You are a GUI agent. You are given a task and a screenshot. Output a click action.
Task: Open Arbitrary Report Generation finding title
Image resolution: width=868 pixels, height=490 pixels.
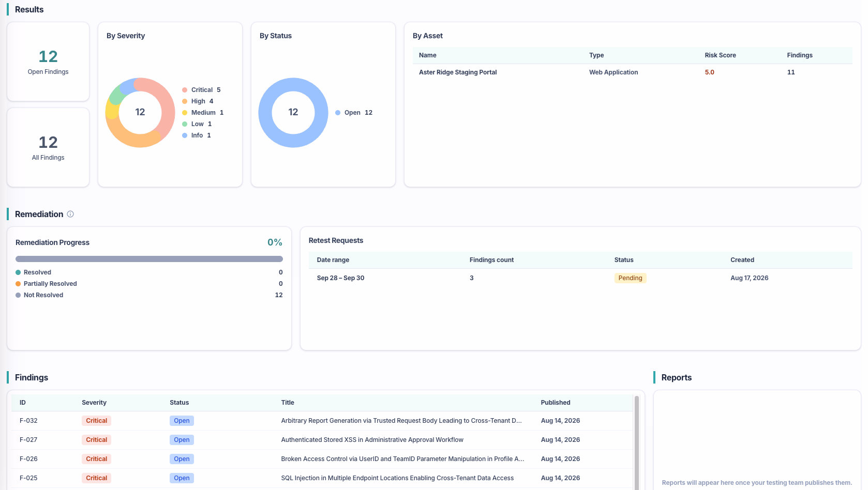click(401, 421)
